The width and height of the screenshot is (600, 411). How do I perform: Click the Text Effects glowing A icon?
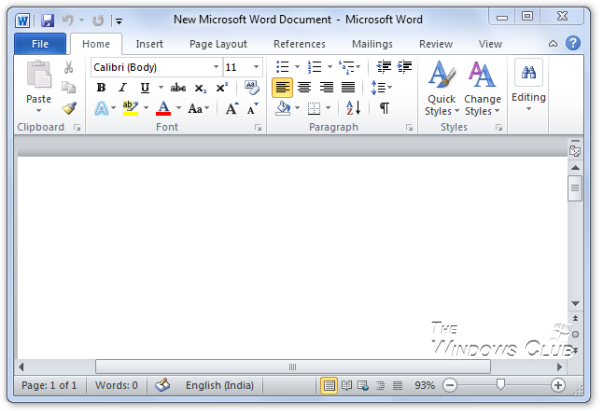pyautogui.click(x=101, y=109)
